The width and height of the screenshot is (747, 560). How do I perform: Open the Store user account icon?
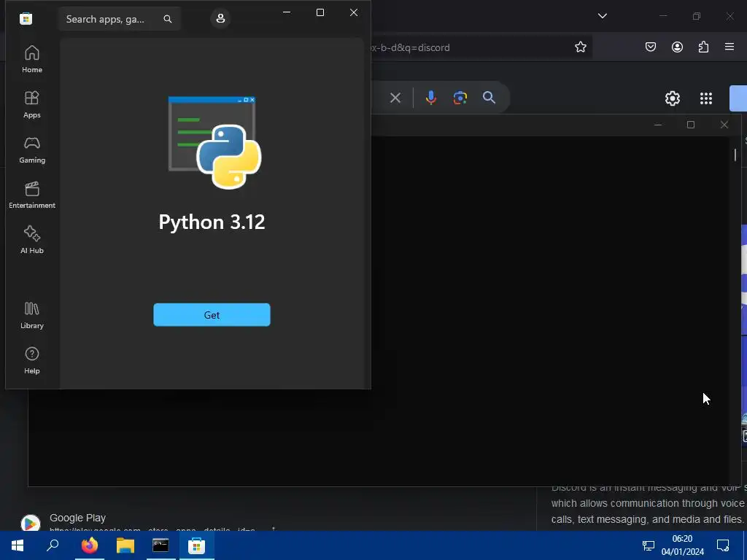tap(220, 18)
